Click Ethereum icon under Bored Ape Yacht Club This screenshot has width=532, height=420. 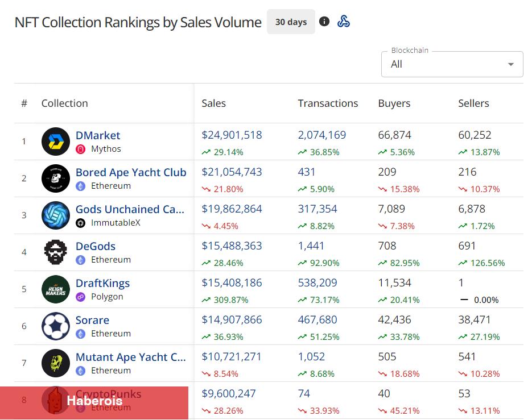[x=80, y=186]
